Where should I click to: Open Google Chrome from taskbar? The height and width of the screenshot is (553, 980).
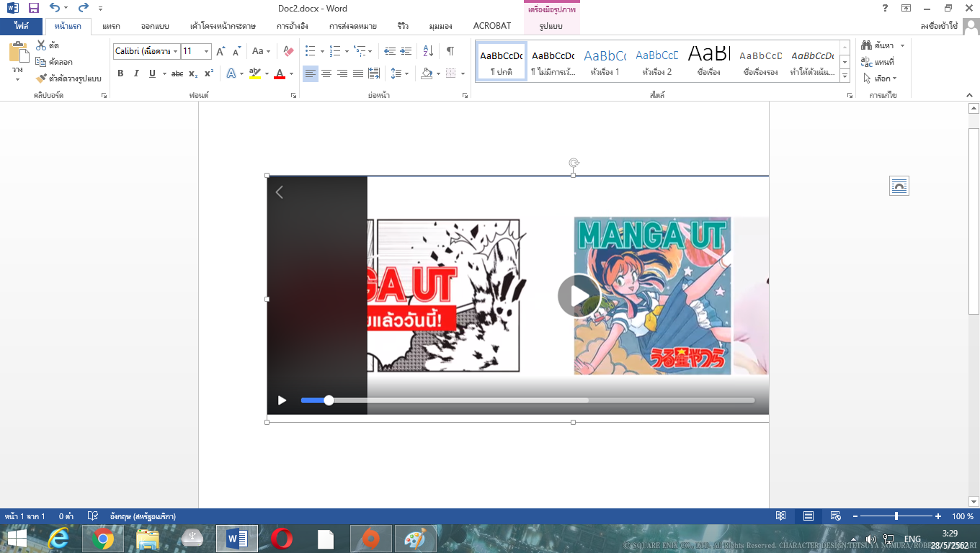click(103, 539)
